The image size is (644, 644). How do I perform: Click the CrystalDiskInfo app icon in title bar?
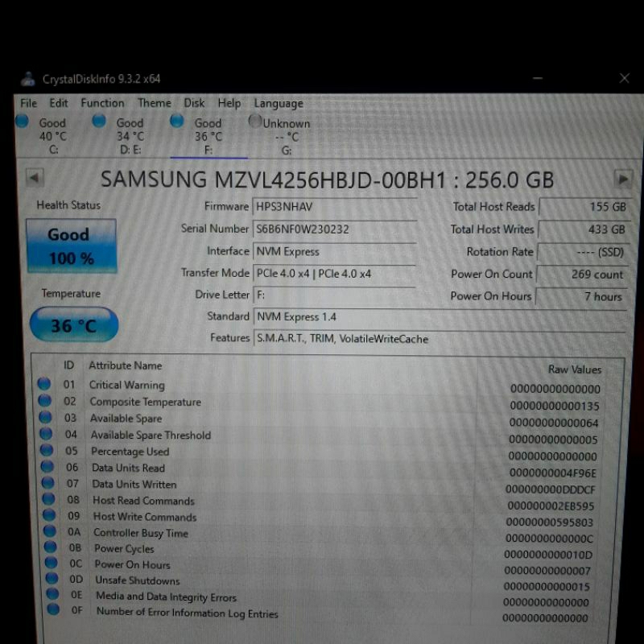pyautogui.click(x=28, y=78)
